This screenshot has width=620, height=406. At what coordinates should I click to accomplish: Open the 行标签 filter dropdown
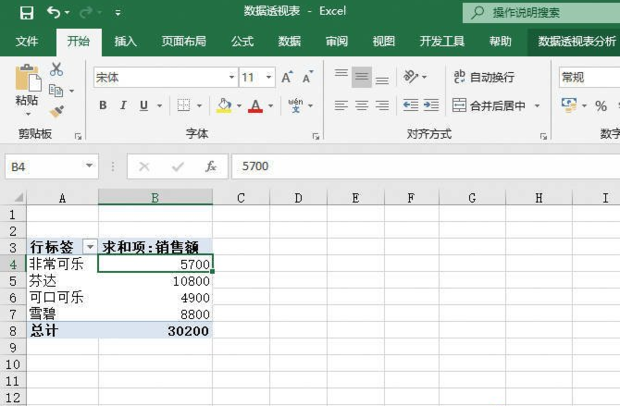90,247
